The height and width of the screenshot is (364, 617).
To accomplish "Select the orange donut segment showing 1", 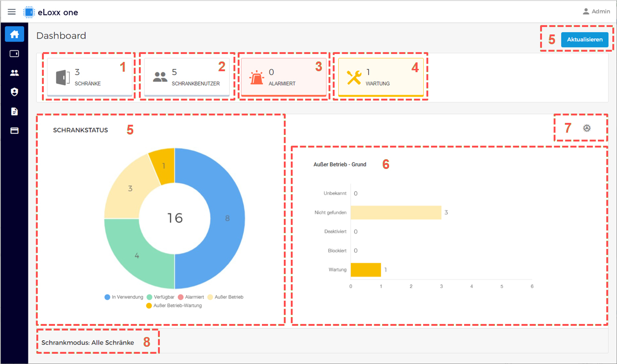I will (164, 166).
